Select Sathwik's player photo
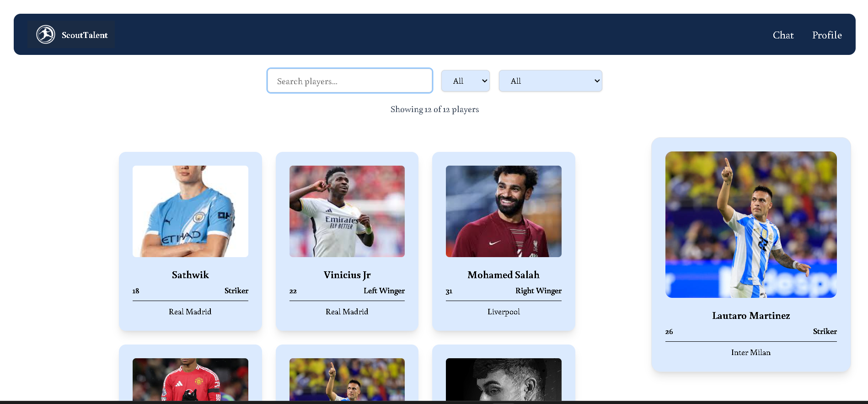The width and height of the screenshot is (868, 404). (x=190, y=211)
